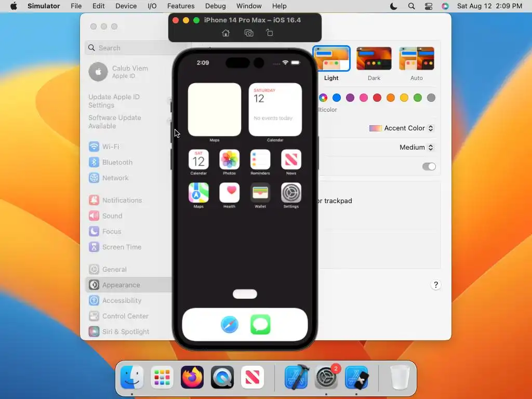Toggle the switch below the Medium dropdown
The width and height of the screenshot is (532, 399).
coord(429,166)
